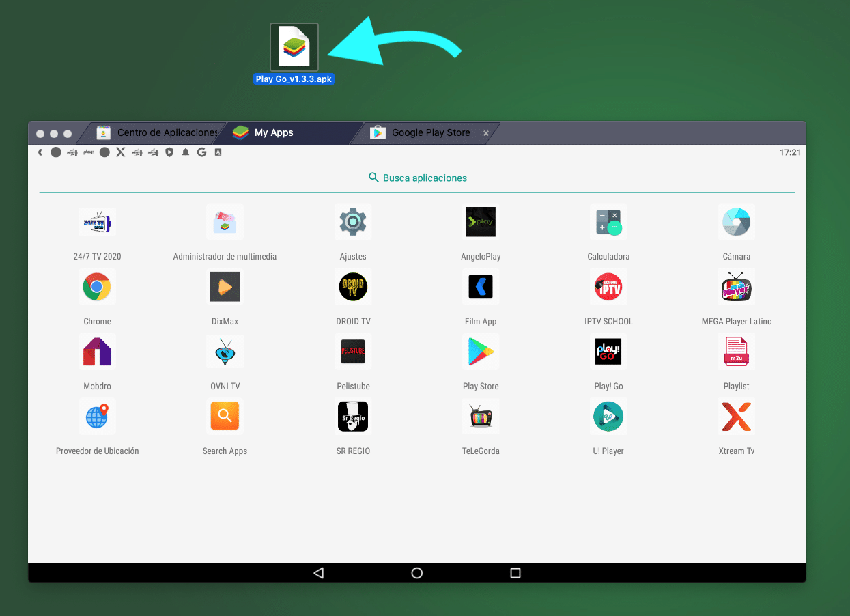Open Ajustes to change settings
The width and height of the screenshot is (850, 616).
click(353, 222)
